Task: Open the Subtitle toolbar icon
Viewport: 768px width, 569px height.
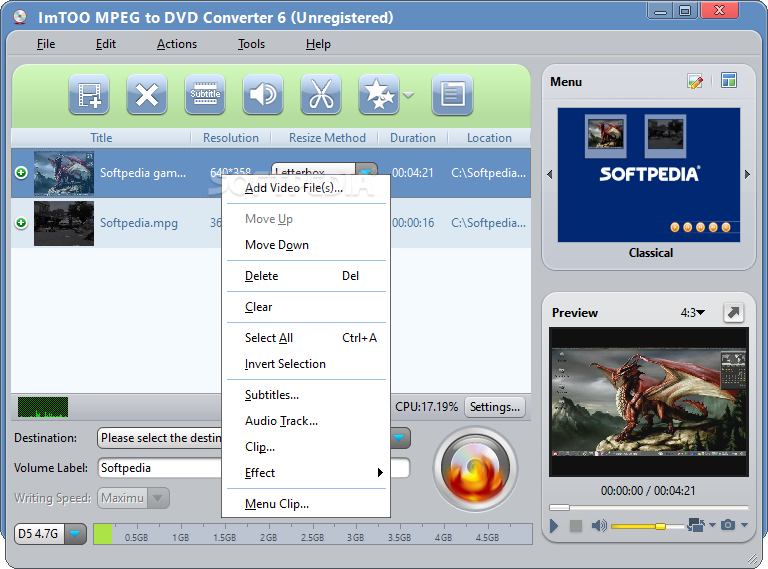Action: pyautogui.click(x=205, y=95)
